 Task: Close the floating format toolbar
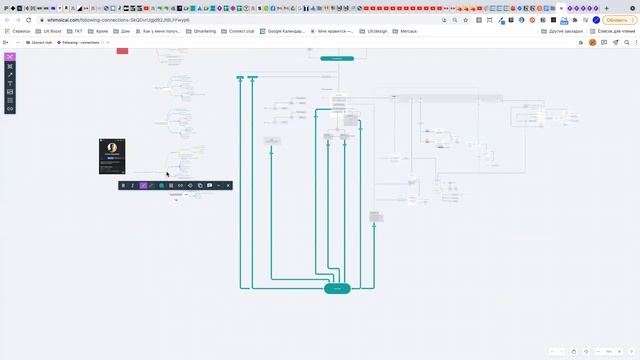coord(228,186)
